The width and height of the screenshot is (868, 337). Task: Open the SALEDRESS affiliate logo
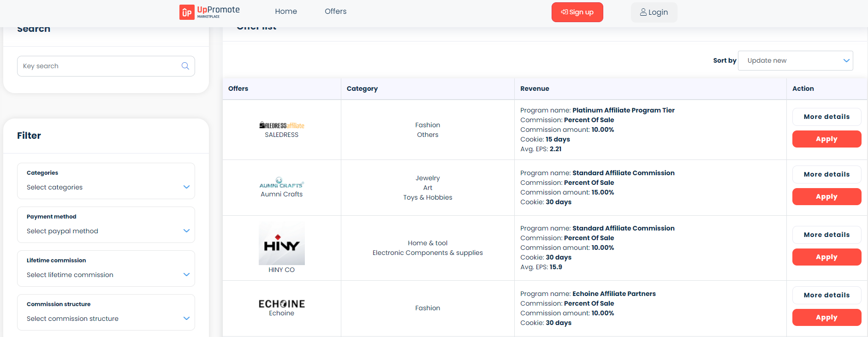click(281, 125)
